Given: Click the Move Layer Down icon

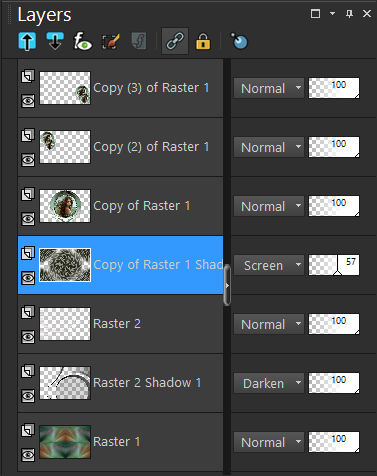Looking at the screenshot, I should 55,41.
